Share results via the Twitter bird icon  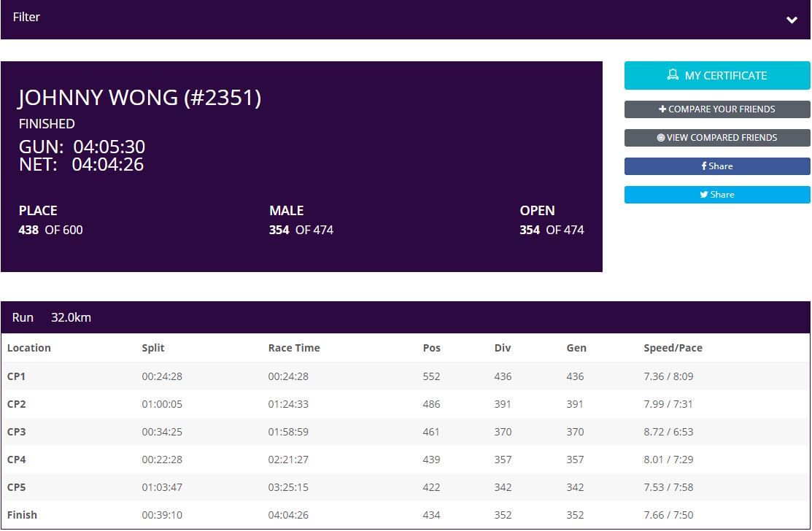coord(704,194)
